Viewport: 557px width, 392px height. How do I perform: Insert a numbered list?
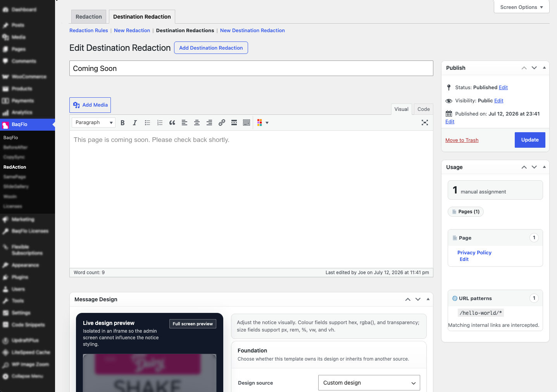[x=160, y=123]
